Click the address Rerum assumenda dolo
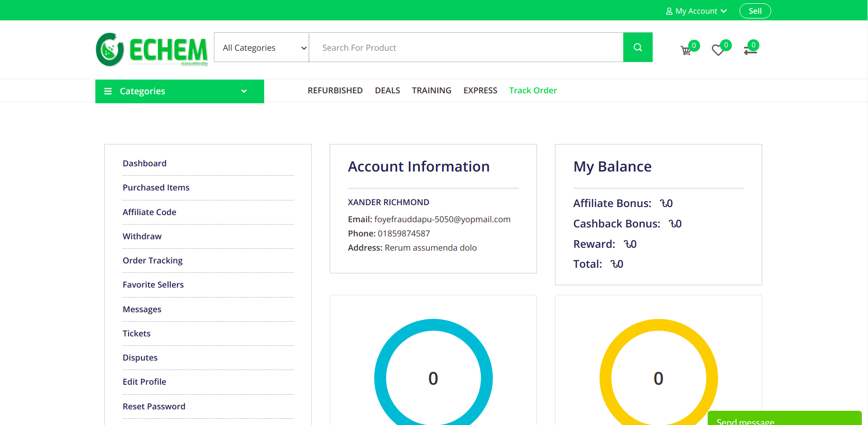Image resolution: width=868 pixels, height=425 pixels. tap(431, 248)
